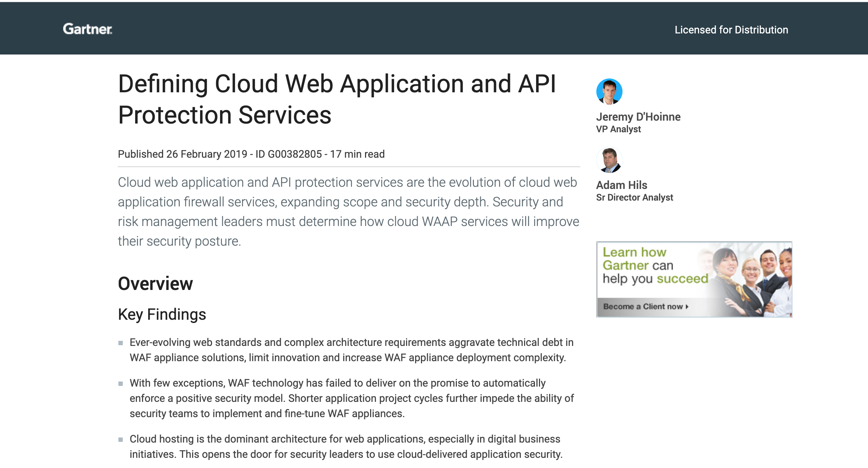Click the summary paragraph about cloud WAAP services
This screenshot has width=868, height=468.
(x=348, y=211)
